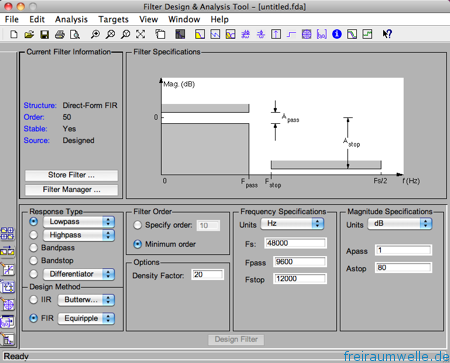This screenshot has width=450, height=363.
Task: Show Magnitude and Phase Responses together
Action: pos(230,34)
